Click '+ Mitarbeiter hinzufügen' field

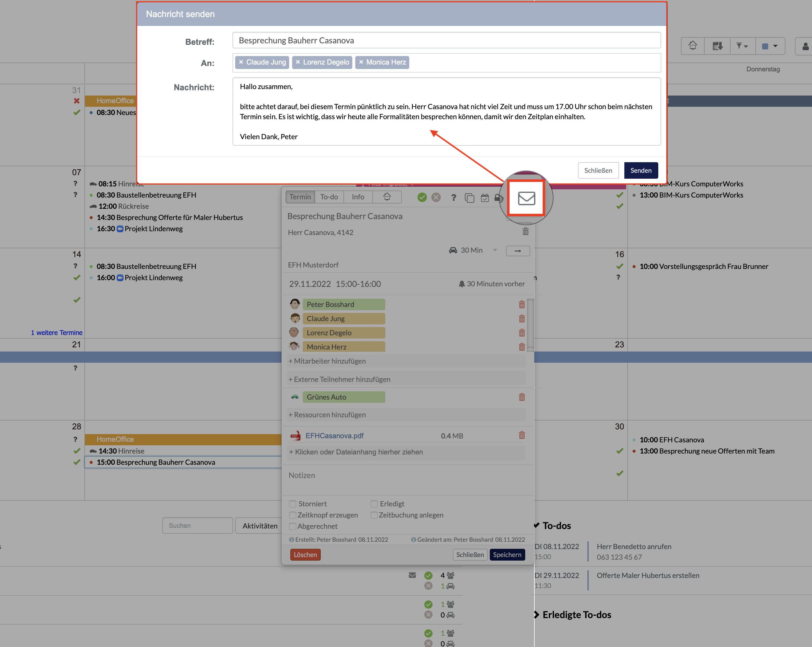(x=406, y=361)
